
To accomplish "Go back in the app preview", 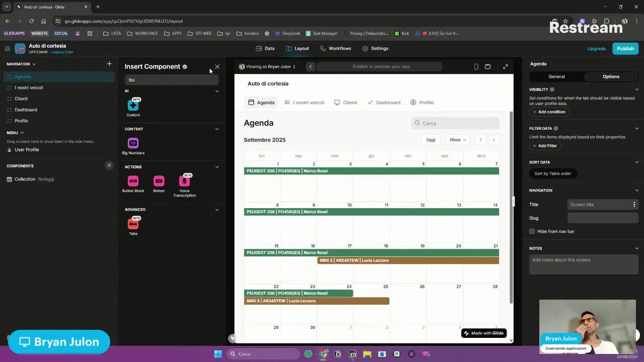I will pos(310,66).
